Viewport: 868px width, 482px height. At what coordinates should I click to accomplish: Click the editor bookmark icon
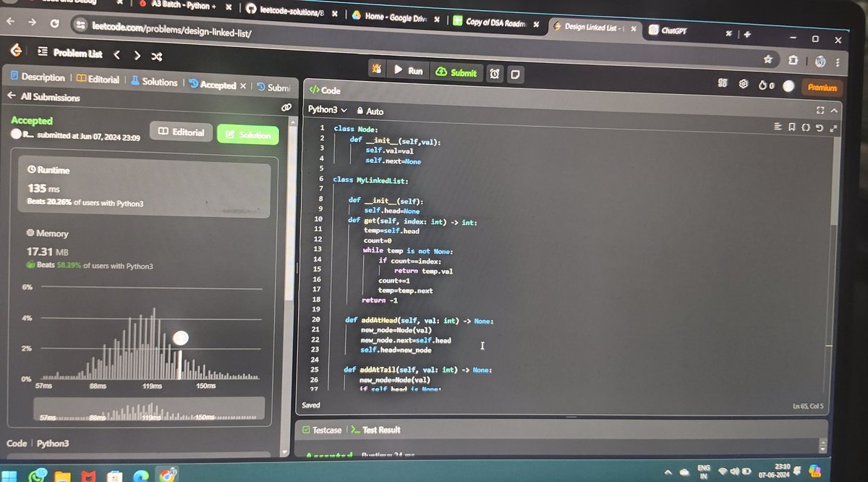pyautogui.click(x=792, y=127)
